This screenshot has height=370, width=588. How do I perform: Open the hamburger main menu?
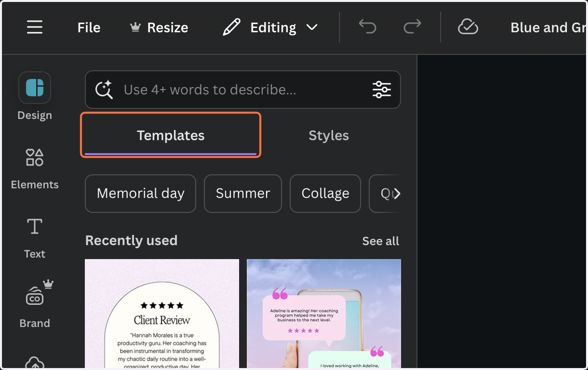coord(35,27)
